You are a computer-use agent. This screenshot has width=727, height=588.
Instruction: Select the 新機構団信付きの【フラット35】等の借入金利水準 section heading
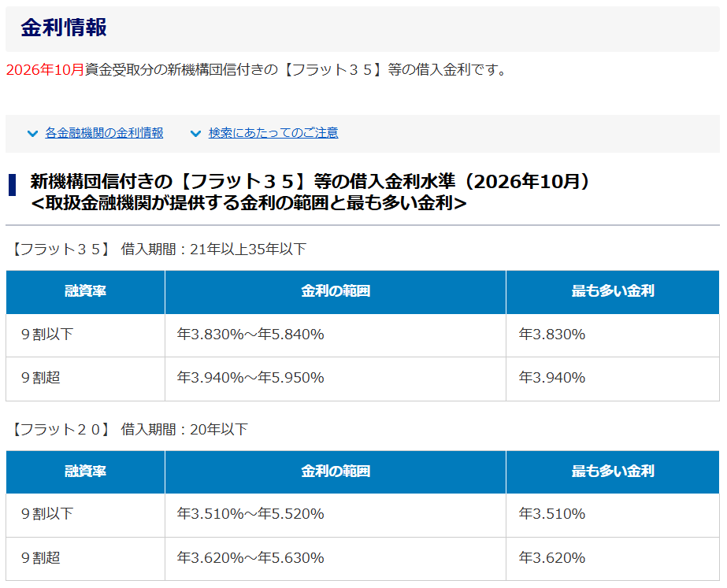[x=310, y=182]
